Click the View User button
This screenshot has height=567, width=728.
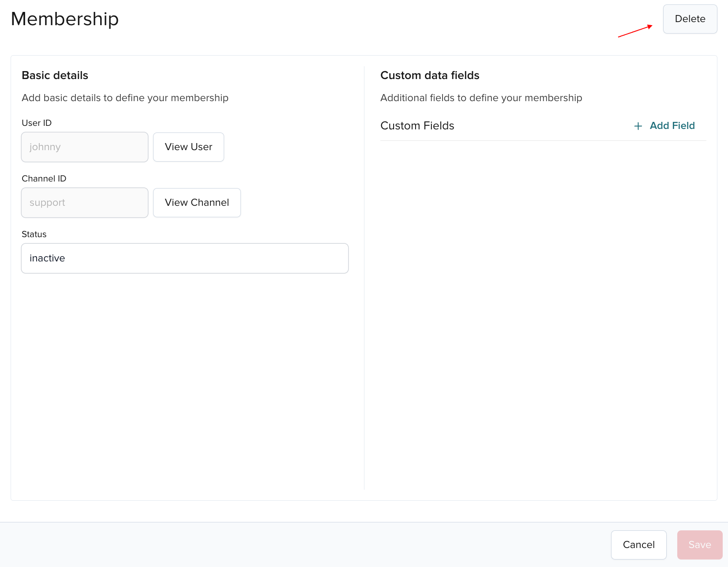point(188,147)
